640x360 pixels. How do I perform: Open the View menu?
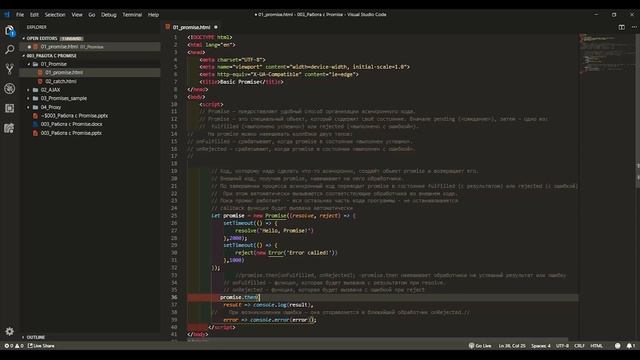[x=77, y=15]
